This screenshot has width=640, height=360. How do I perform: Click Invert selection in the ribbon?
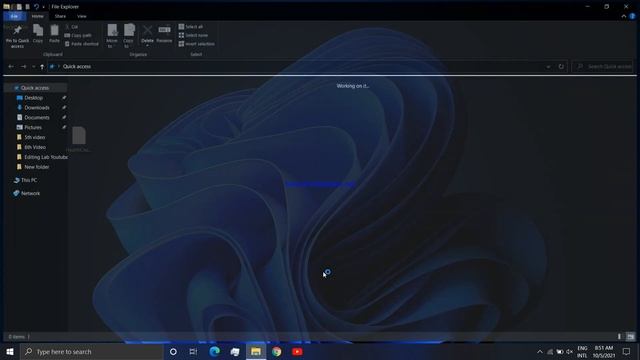coord(196,44)
